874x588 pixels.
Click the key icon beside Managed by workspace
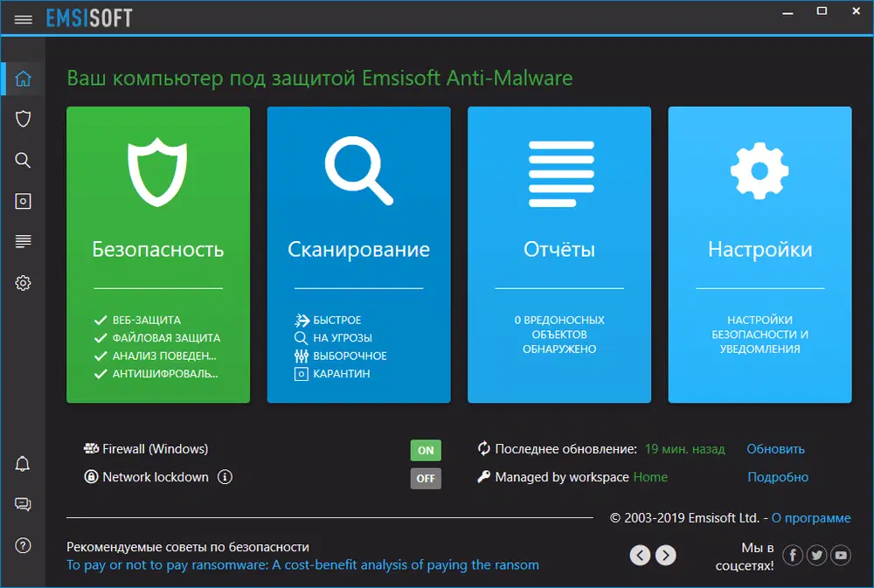click(484, 476)
